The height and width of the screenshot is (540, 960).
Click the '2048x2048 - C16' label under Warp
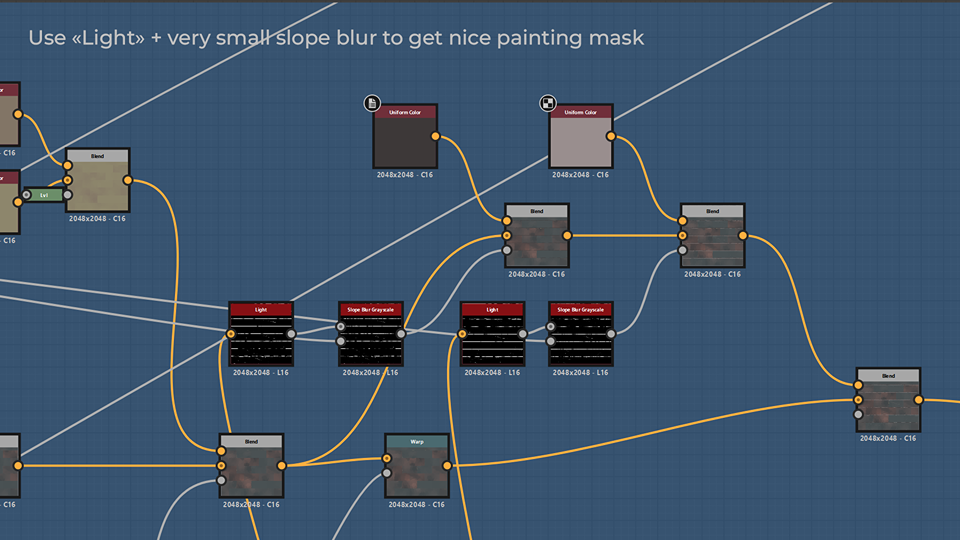click(416, 505)
